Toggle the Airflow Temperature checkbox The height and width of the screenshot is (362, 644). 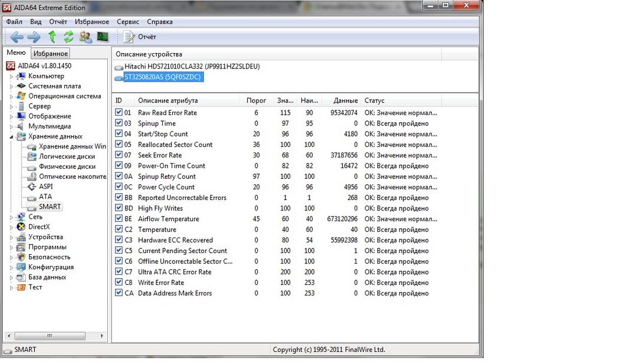click(x=119, y=218)
